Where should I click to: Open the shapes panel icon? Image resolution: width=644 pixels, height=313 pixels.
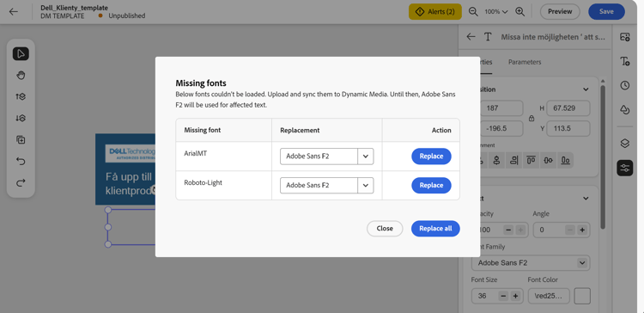(625, 109)
